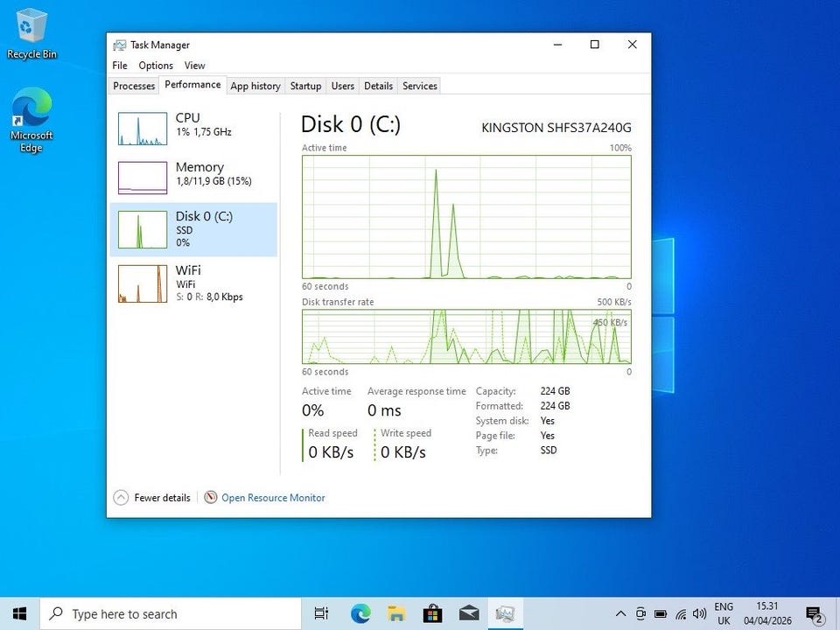Image resolution: width=840 pixels, height=630 pixels.
Task: Open the WiFi network tray icon
Action: [x=681, y=614]
